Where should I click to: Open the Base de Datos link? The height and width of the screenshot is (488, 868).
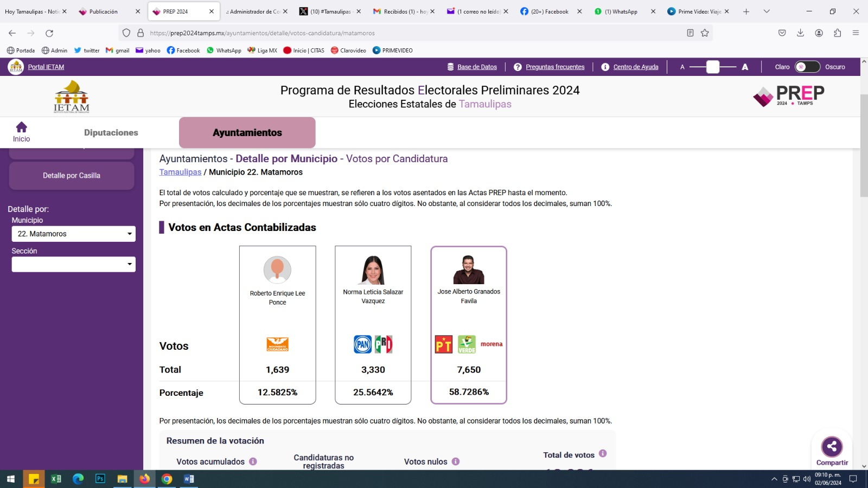(477, 67)
